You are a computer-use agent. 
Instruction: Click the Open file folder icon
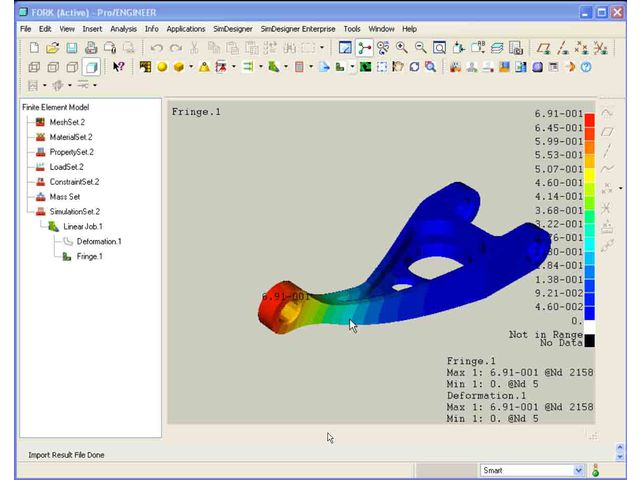pos(52,48)
